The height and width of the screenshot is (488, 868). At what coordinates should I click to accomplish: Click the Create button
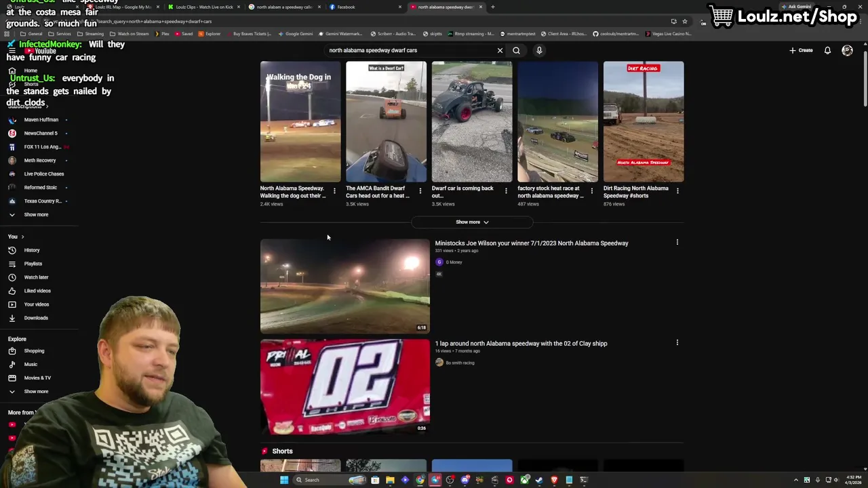pos(801,50)
